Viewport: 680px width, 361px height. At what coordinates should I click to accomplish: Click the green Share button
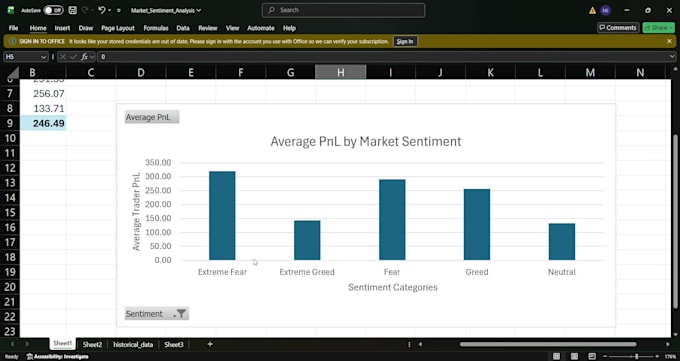click(658, 28)
